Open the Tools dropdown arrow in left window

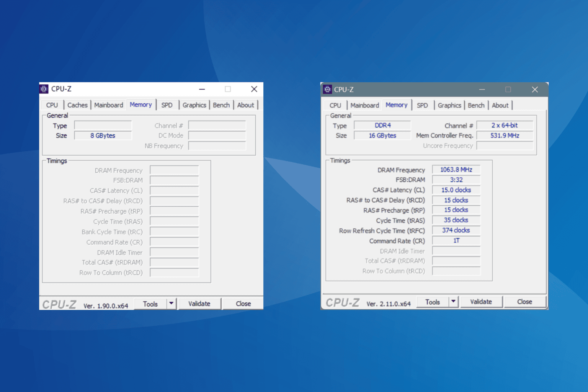click(x=171, y=304)
